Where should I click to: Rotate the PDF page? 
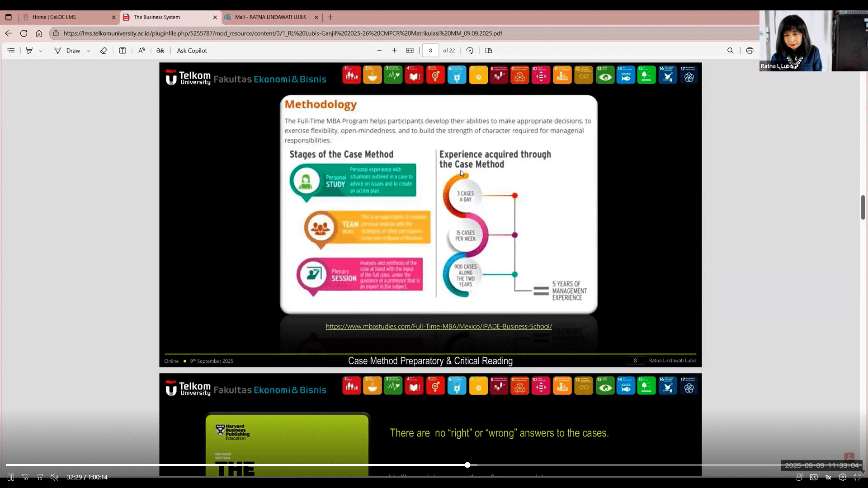click(470, 51)
